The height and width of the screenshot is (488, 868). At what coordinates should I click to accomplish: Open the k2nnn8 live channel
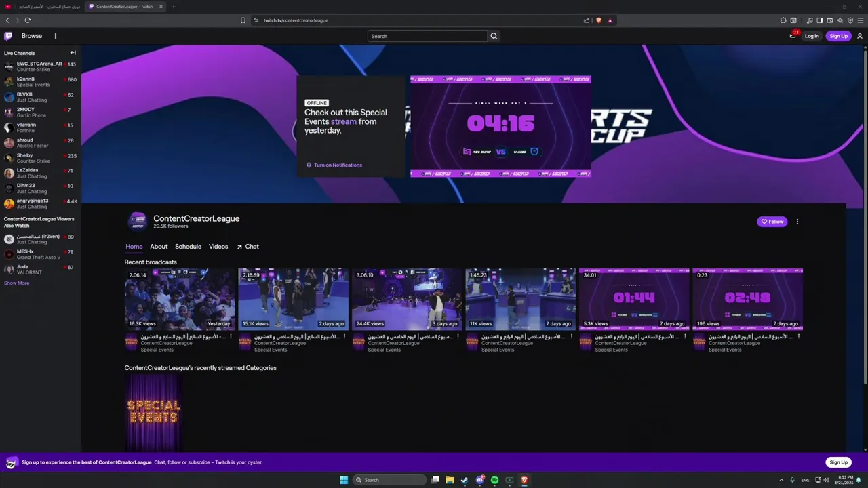pyautogui.click(x=41, y=82)
